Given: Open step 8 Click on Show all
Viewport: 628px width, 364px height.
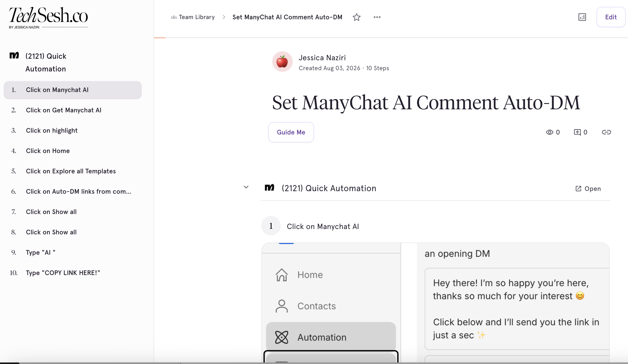Looking at the screenshot, I should [73, 232].
